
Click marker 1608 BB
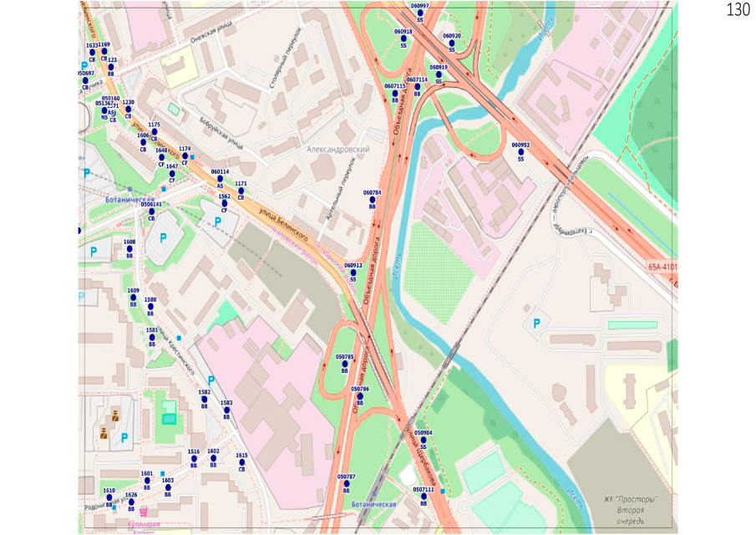pyautogui.click(x=129, y=249)
